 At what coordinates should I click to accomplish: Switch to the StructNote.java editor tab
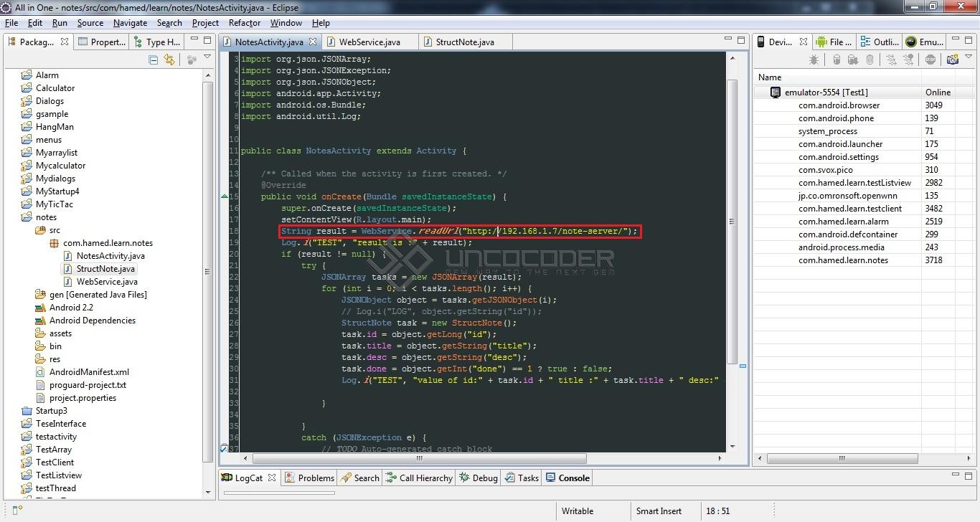pos(465,42)
